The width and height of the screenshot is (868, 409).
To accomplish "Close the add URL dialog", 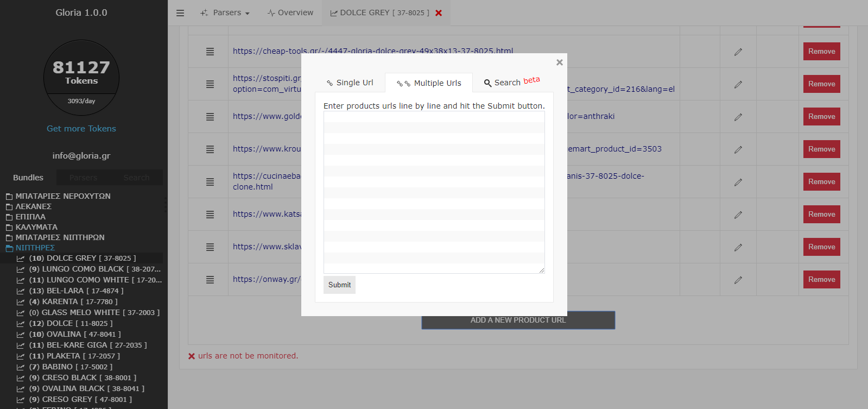I will click(x=559, y=62).
